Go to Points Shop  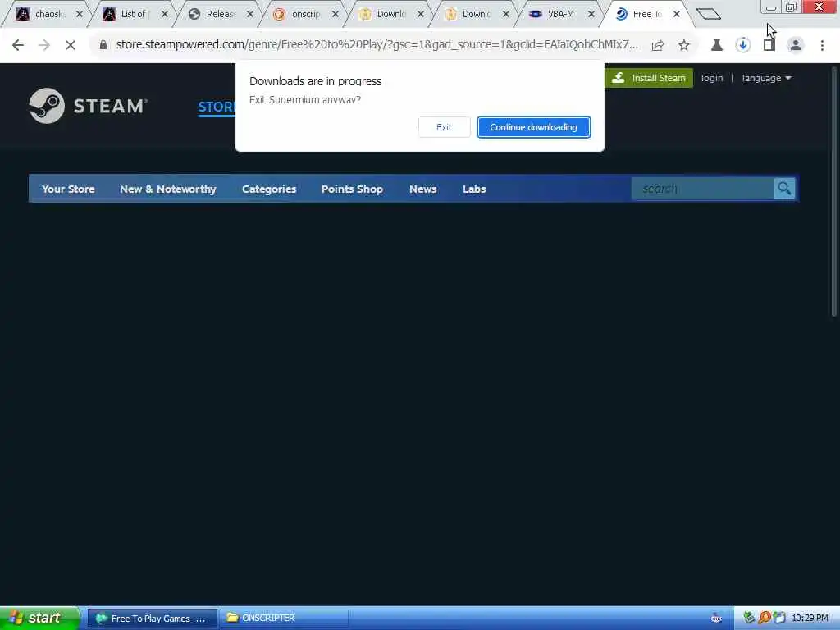[352, 189]
